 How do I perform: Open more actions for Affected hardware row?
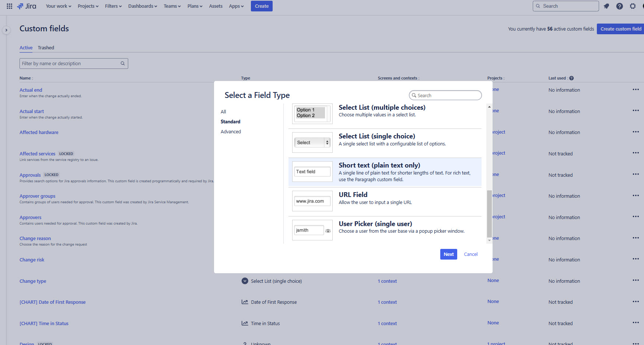pos(636,132)
